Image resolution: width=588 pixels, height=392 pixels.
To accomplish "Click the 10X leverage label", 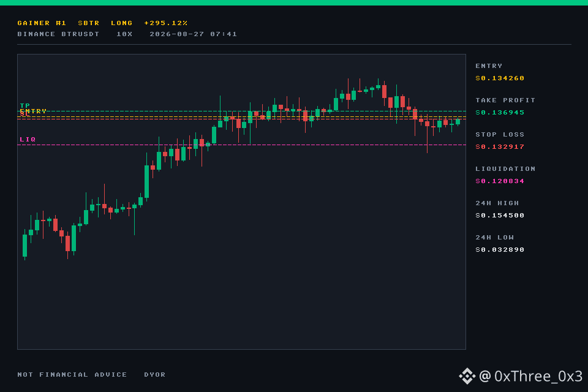I will [x=124, y=34].
